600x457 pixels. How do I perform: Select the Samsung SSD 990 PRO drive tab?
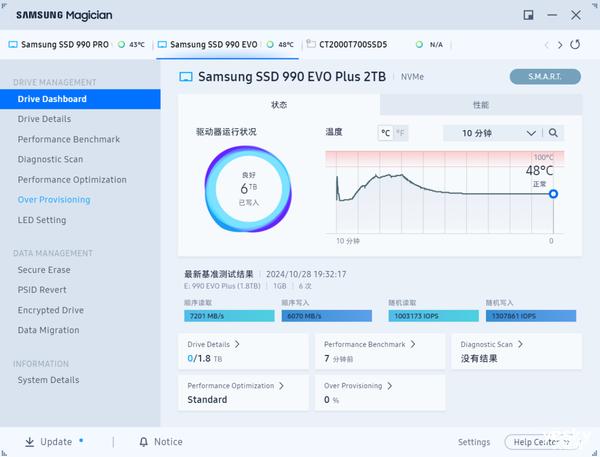77,44
